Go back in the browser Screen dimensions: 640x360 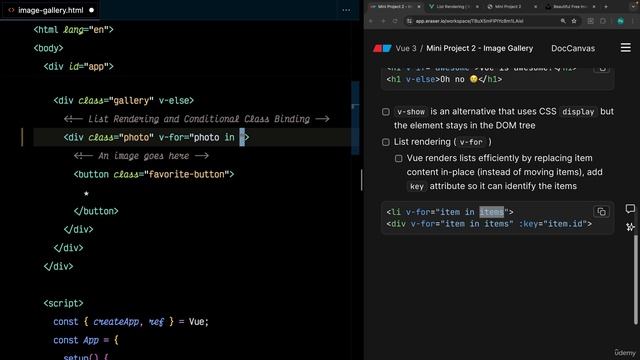[371, 21]
